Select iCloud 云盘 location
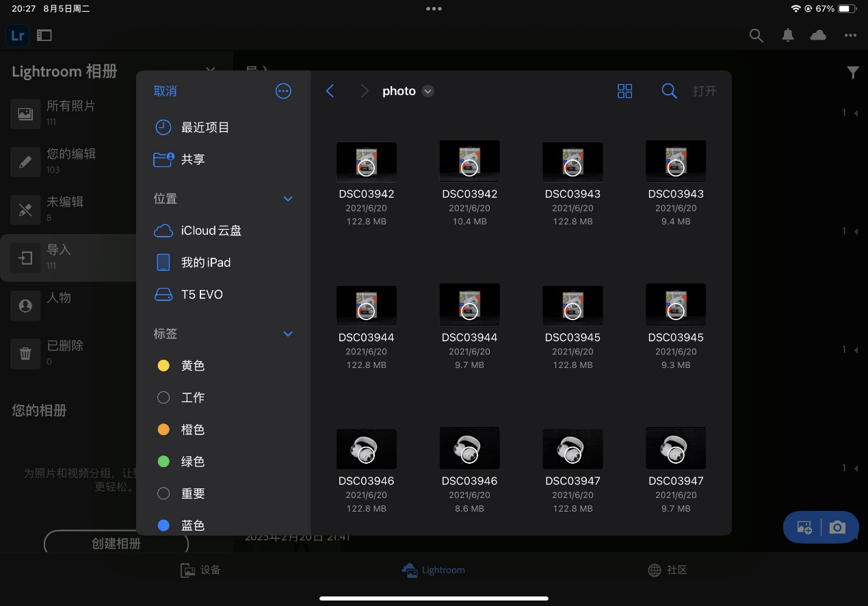868x606 pixels. 224,230
